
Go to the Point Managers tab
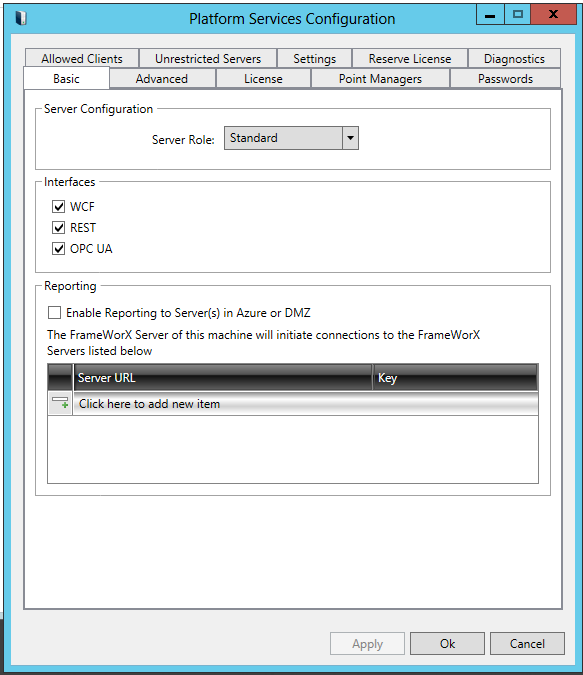380,79
